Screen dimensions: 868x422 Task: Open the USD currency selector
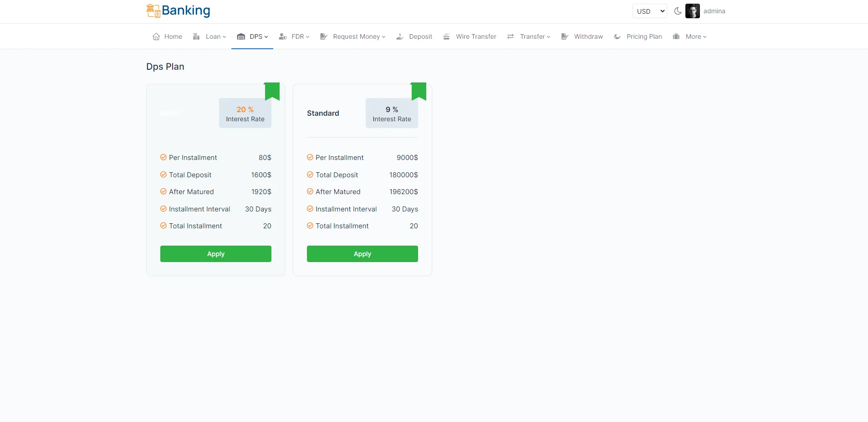coord(649,11)
